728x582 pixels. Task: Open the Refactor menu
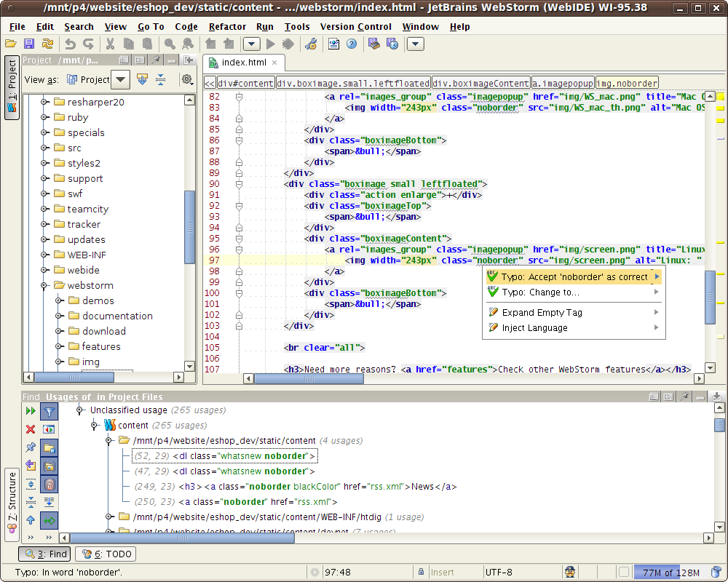(x=227, y=27)
